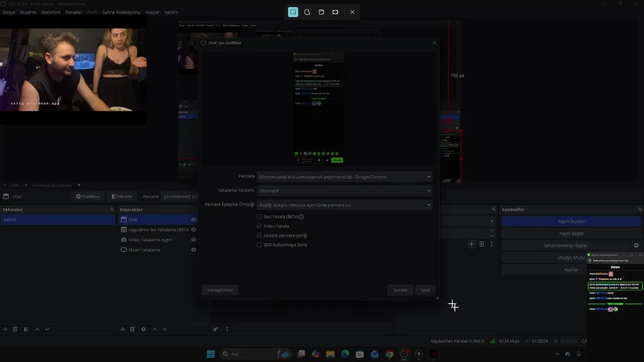Move source down in Kaynaklar list
Viewport: 644px width, 362px height.
[164, 329]
